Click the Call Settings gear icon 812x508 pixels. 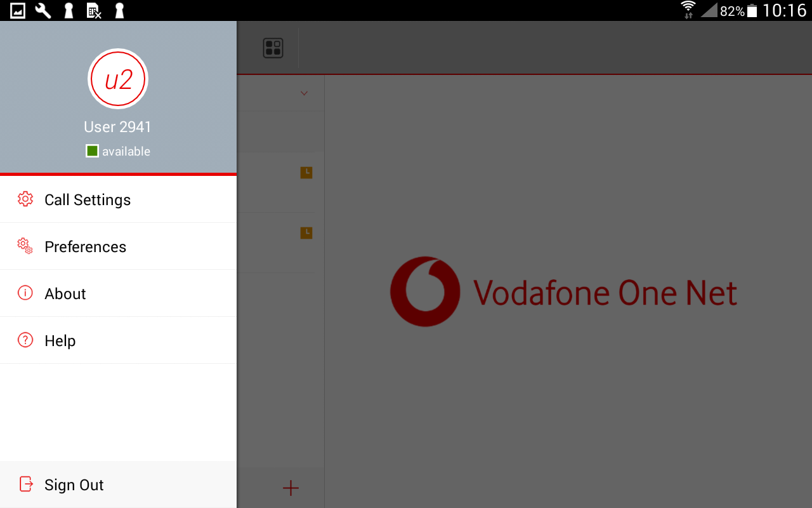(25, 199)
